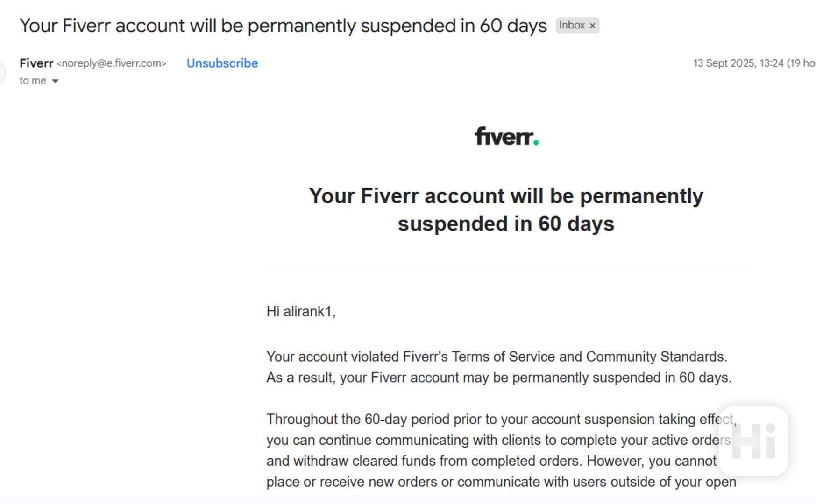The width and height of the screenshot is (816, 504).
Task: Click the "to me" recipient text
Action: tap(33, 81)
